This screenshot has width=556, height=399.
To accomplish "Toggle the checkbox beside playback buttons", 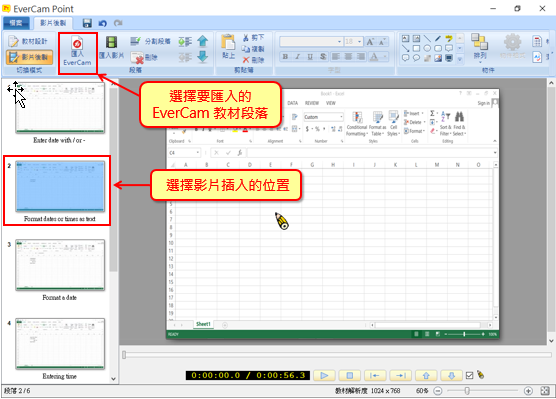I will (x=469, y=376).
